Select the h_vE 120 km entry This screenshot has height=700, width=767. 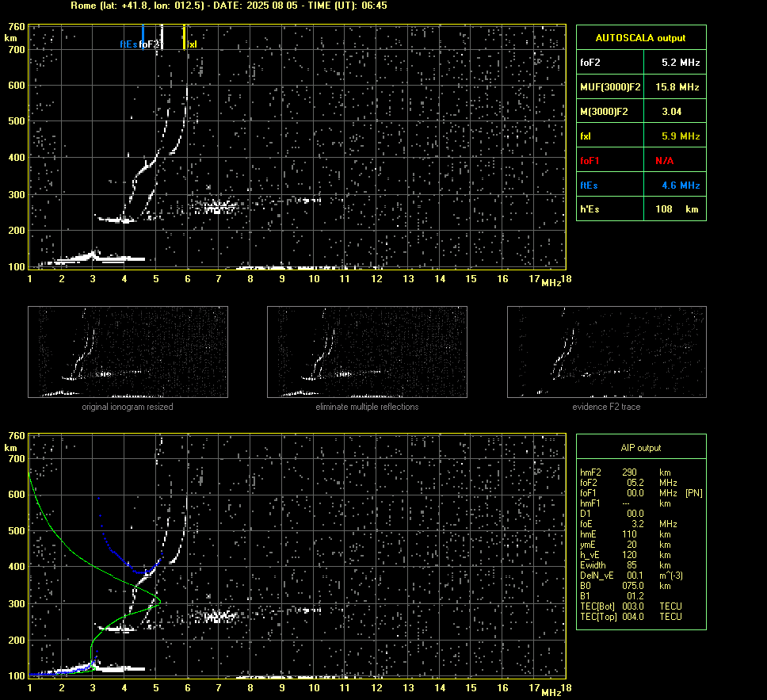pos(625,555)
